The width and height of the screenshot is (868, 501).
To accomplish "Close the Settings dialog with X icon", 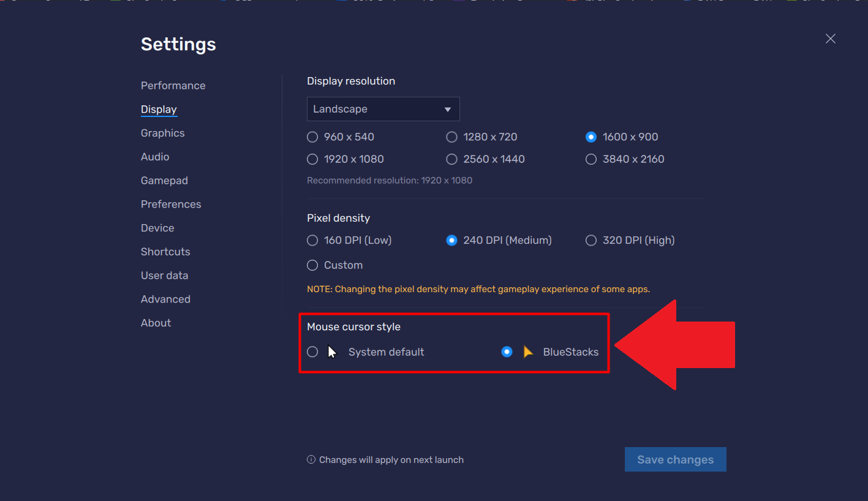I will click(830, 39).
